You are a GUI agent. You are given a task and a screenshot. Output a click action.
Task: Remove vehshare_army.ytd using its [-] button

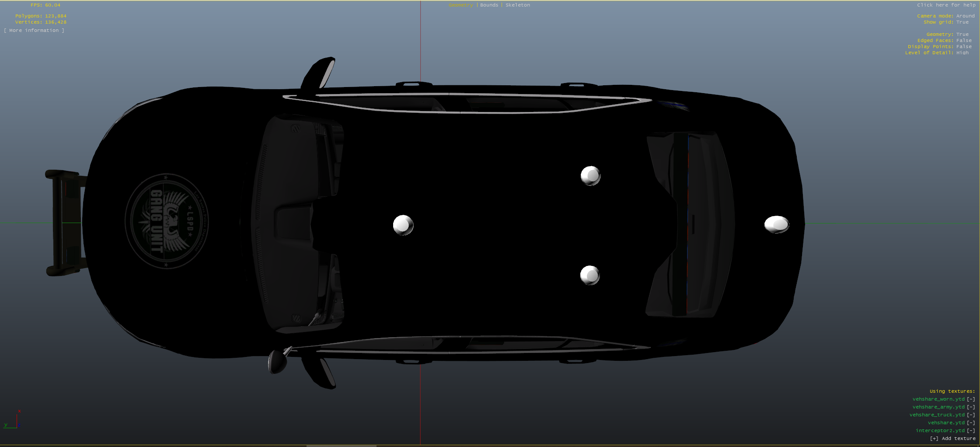[x=971, y=407]
